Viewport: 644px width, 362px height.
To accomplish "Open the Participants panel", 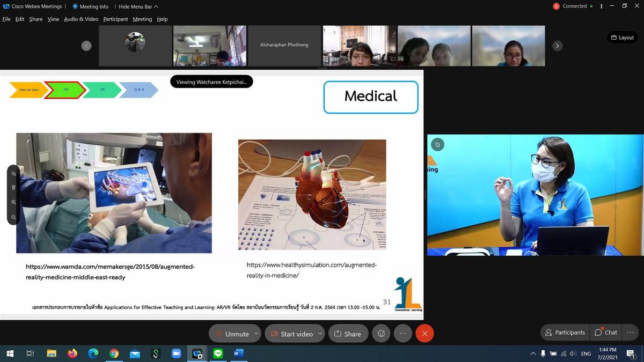I will 565,333.
